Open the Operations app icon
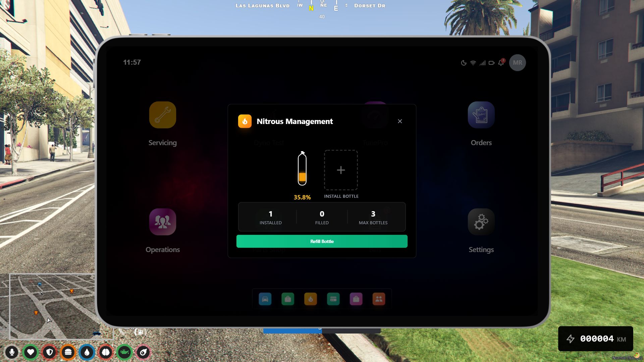The image size is (644, 362). click(x=163, y=222)
